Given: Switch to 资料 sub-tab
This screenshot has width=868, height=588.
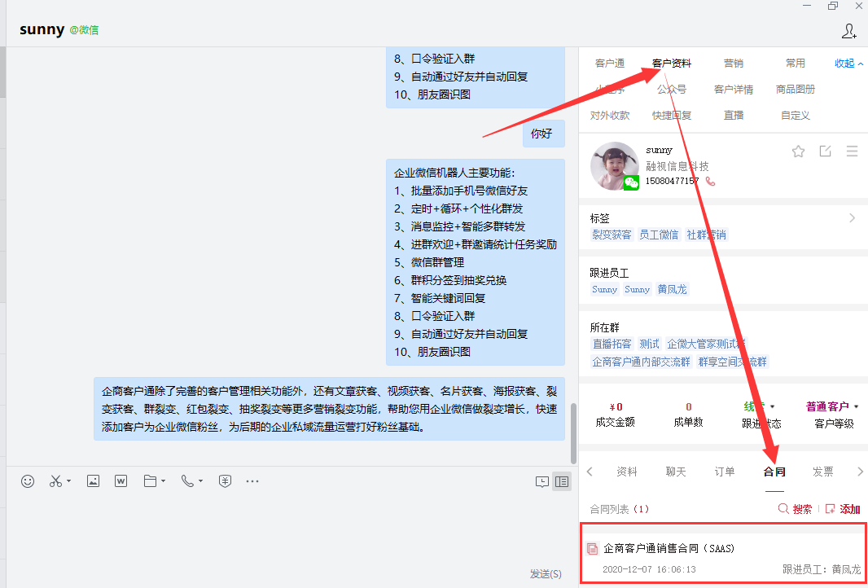Looking at the screenshot, I should click(627, 472).
